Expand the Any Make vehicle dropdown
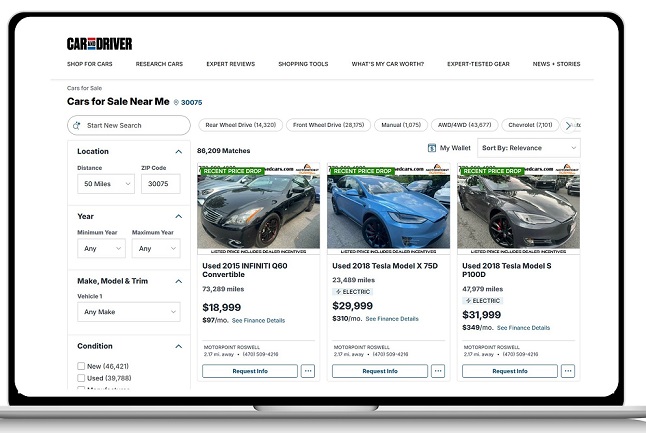Viewport: 646px width, 433px height. pos(128,312)
